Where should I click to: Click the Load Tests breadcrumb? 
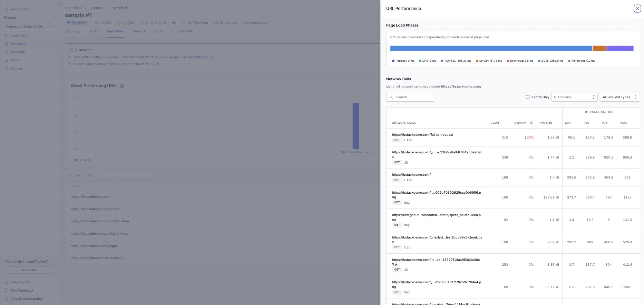pyautogui.click(x=73, y=8)
